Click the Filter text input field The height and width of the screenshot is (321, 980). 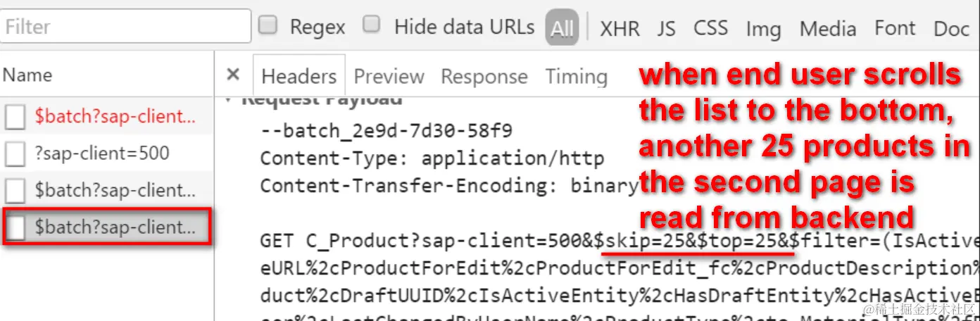click(x=125, y=27)
